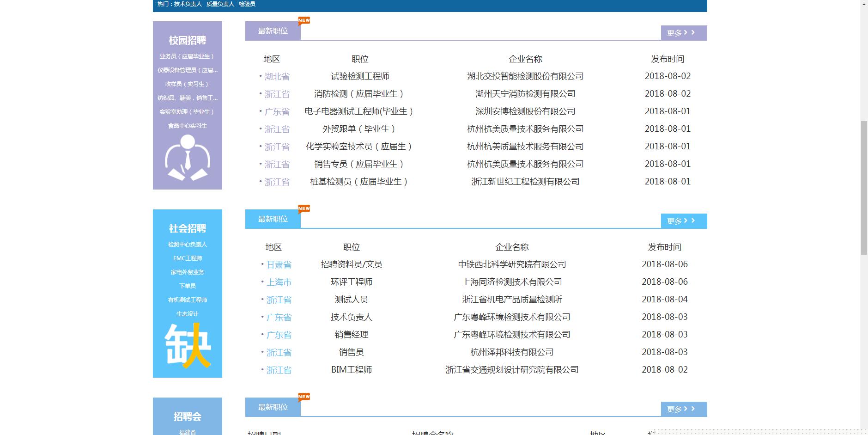
Task: Select EMC工程师 in social recruitment sidebar
Action: click(187, 258)
